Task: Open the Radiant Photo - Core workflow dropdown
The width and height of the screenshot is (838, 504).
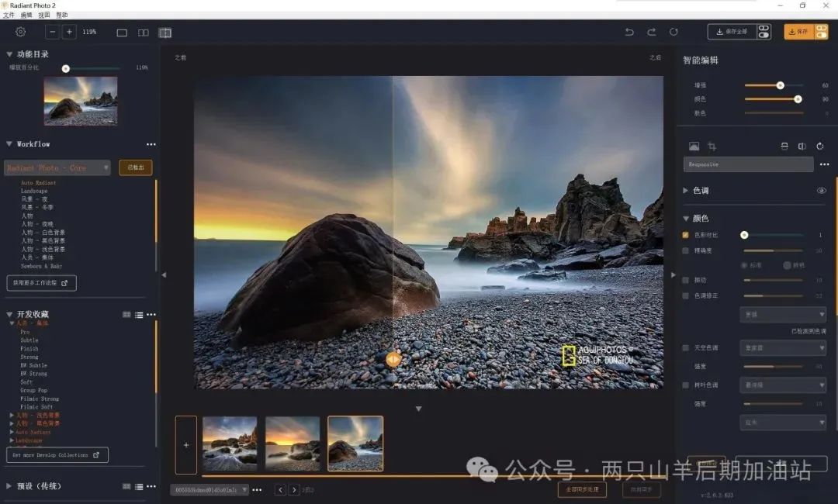Action: (x=57, y=167)
